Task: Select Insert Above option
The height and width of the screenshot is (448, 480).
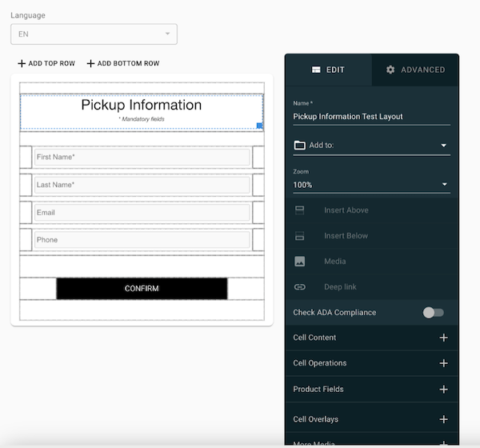Action: point(372,210)
